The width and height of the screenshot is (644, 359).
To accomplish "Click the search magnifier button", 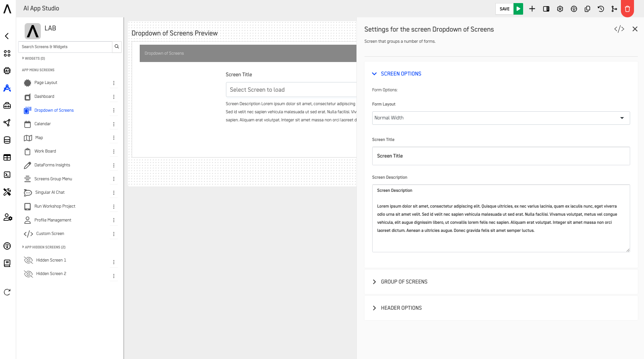I will tap(117, 47).
